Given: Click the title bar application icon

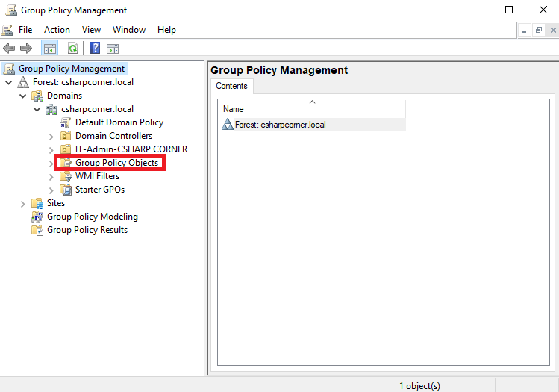Looking at the screenshot, I should click(x=11, y=10).
